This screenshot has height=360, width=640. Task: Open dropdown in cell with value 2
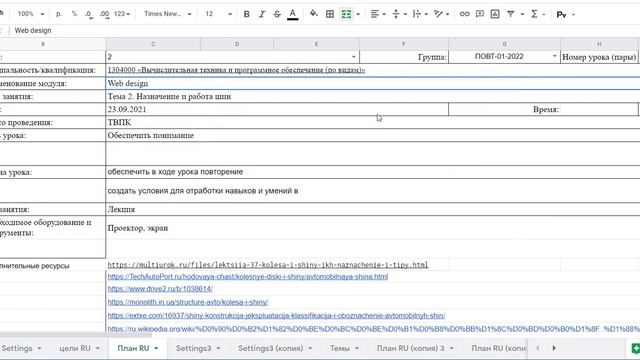353,57
